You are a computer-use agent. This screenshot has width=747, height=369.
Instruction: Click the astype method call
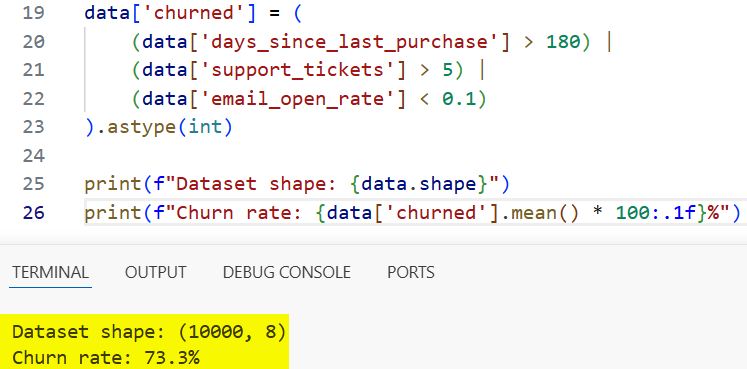click(x=142, y=128)
